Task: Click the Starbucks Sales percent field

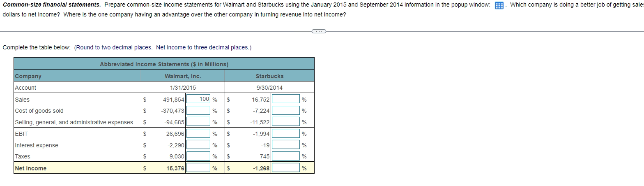Action: (285, 99)
